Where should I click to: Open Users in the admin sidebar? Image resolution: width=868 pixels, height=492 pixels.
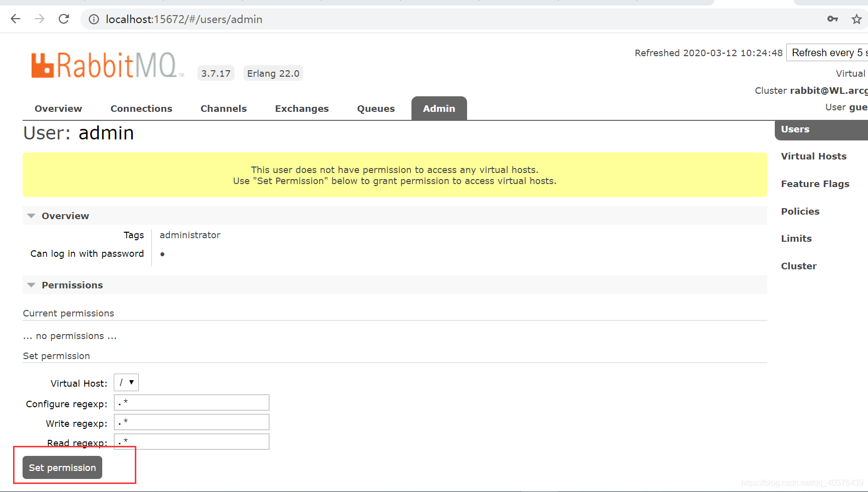pos(821,129)
